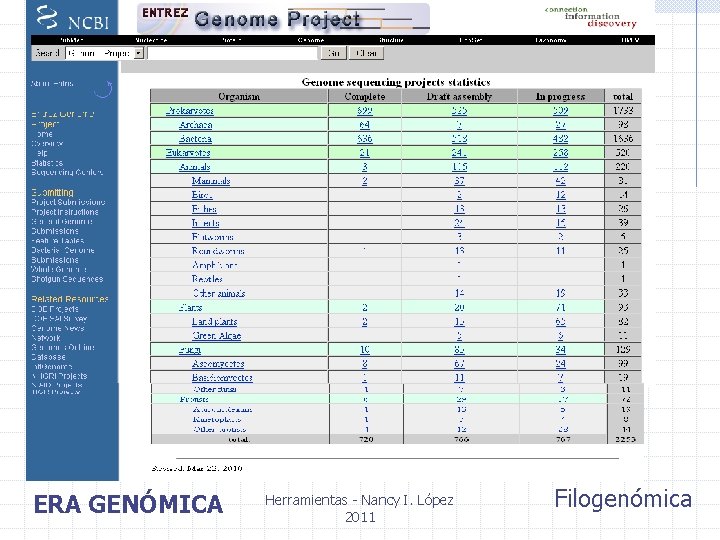
Task: Open the Ascomycetes organism link
Action: coord(218,364)
